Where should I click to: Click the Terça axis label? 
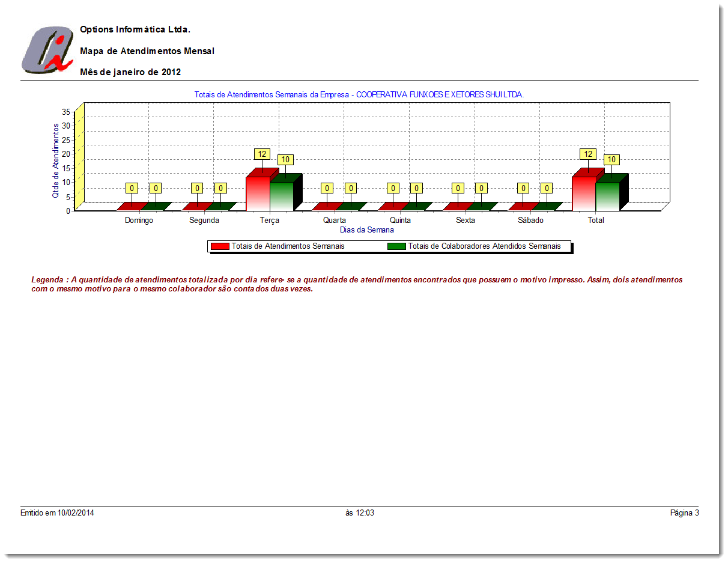click(270, 221)
